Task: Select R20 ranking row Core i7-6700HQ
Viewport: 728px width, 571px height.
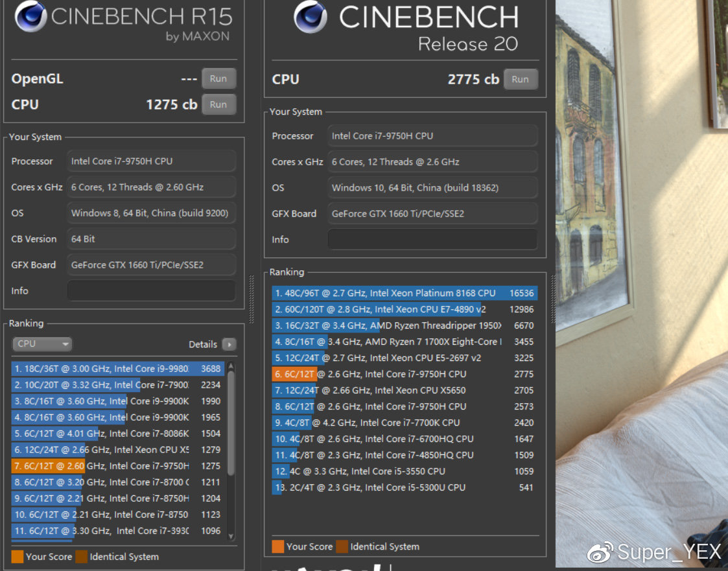Action: click(x=405, y=439)
